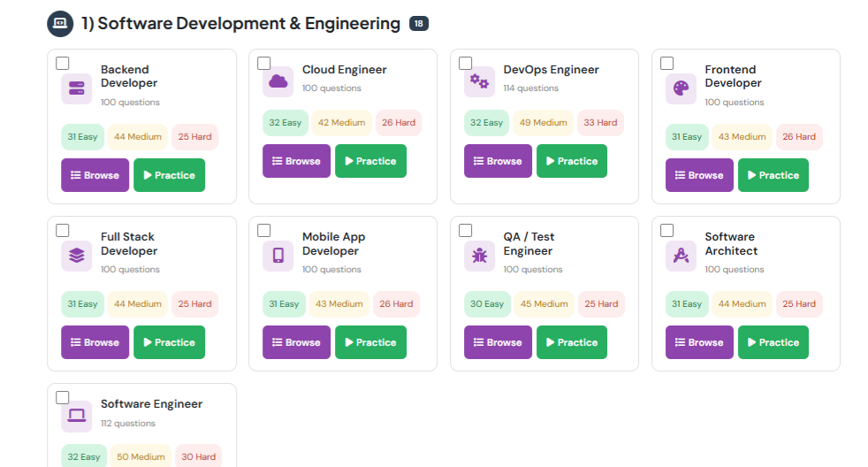Select the DevOps Engineer checkbox
The image size is (868, 467).
(466, 63)
